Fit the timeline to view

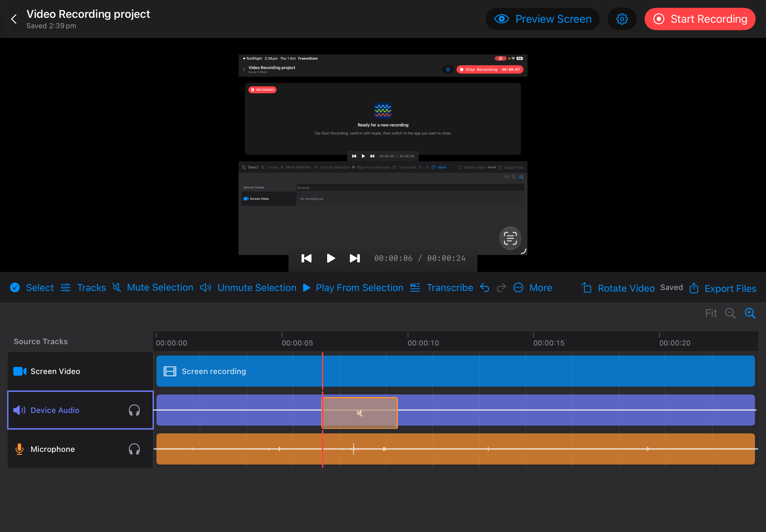pyautogui.click(x=710, y=313)
